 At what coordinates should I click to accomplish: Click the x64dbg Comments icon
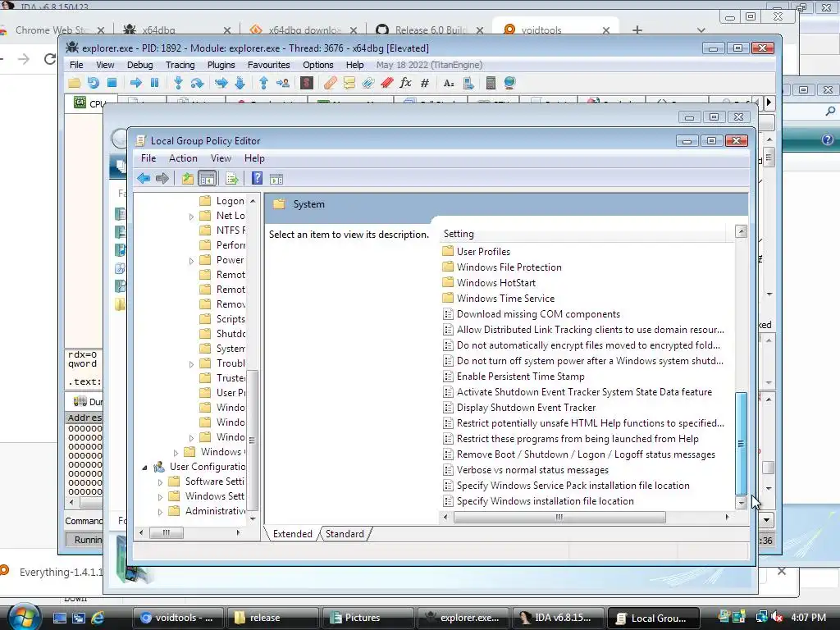pos(349,83)
